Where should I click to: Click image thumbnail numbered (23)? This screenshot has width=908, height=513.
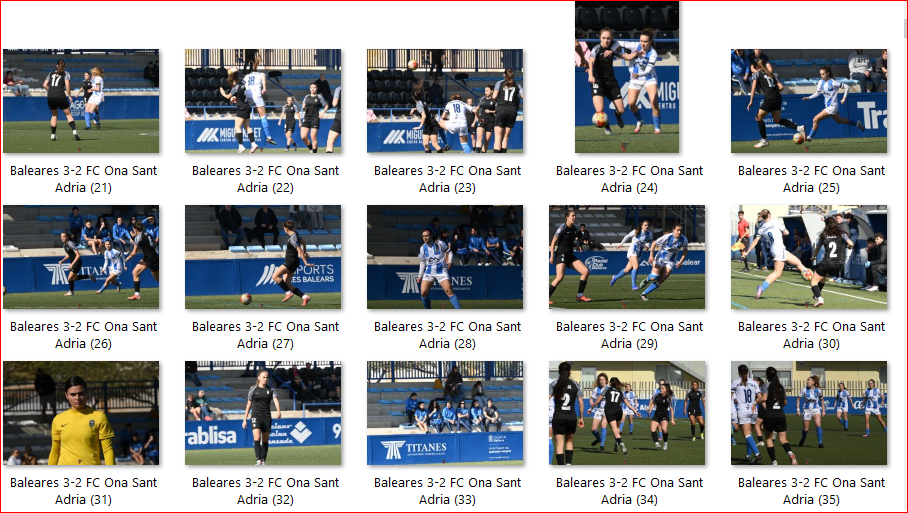click(445, 101)
